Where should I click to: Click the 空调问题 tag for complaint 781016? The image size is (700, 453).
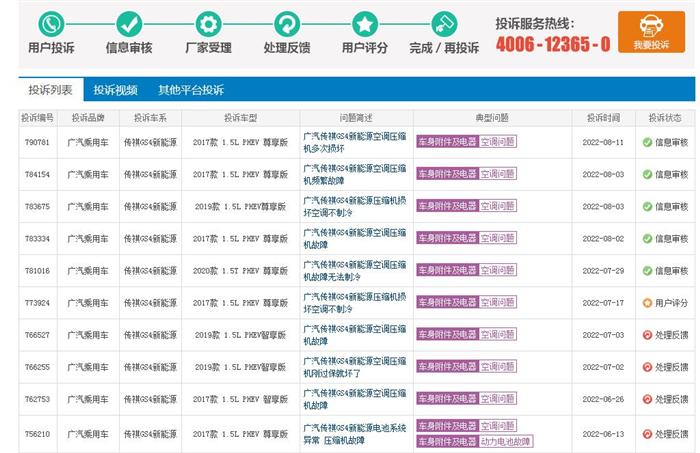[497, 270]
